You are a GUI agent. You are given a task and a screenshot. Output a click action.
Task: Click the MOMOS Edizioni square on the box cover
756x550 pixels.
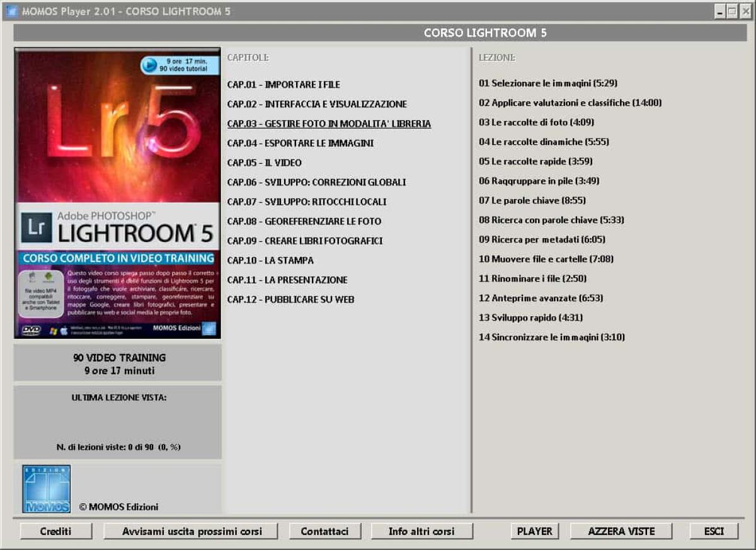210,328
